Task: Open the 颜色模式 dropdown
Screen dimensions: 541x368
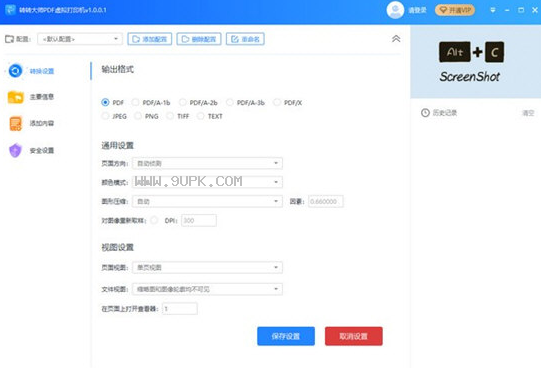Action: (x=207, y=182)
